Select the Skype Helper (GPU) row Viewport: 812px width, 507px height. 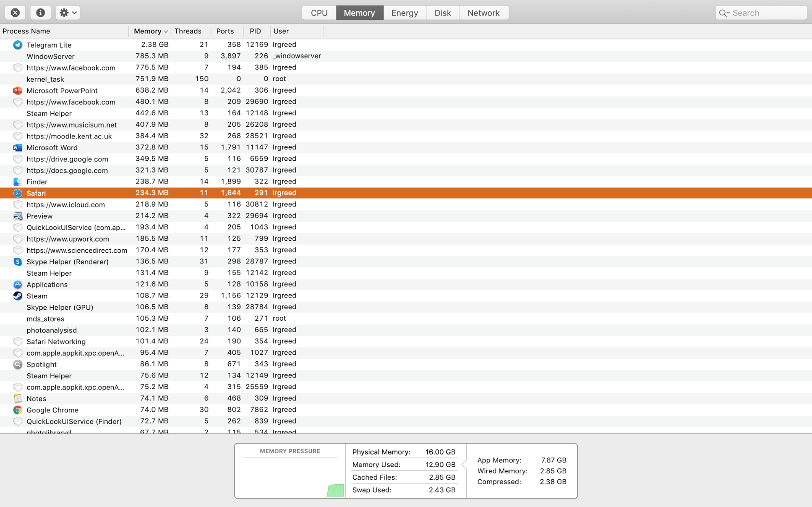406,307
